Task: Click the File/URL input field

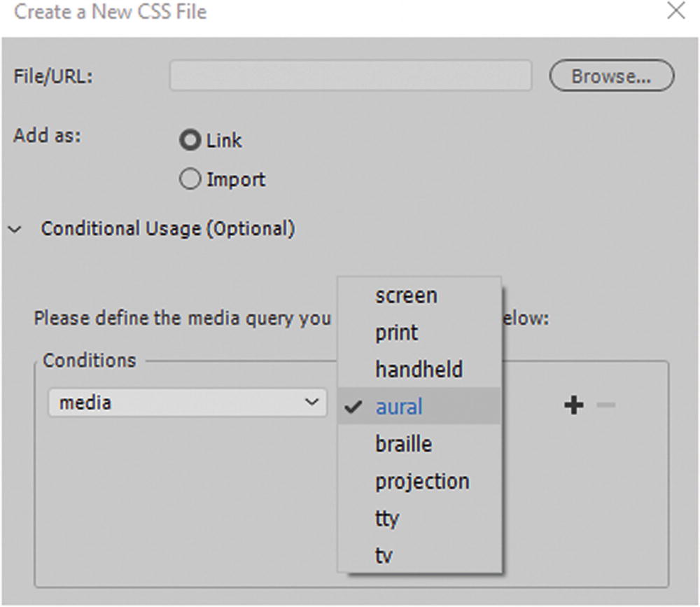Action: pos(350,76)
